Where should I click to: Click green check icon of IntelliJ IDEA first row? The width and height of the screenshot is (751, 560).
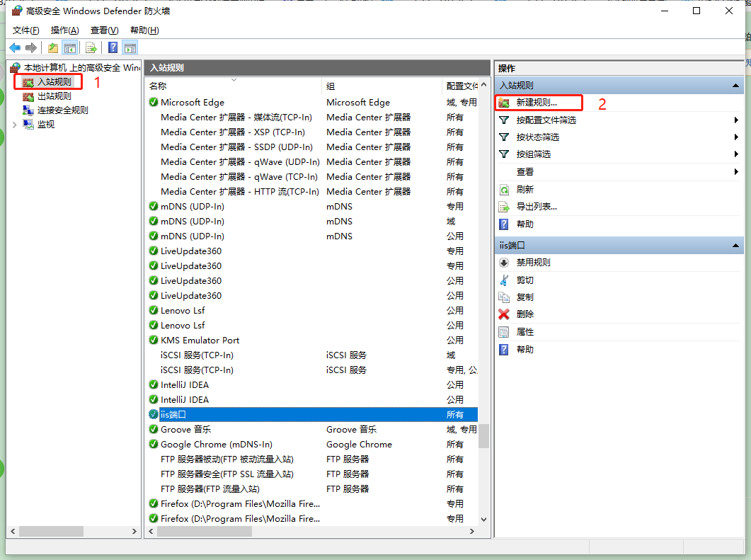tap(154, 384)
